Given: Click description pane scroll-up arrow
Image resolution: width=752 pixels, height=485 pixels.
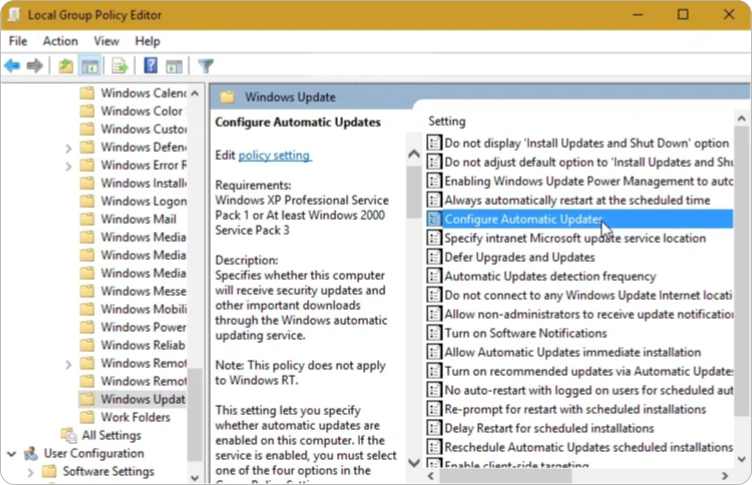Looking at the screenshot, I should point(414,154).
